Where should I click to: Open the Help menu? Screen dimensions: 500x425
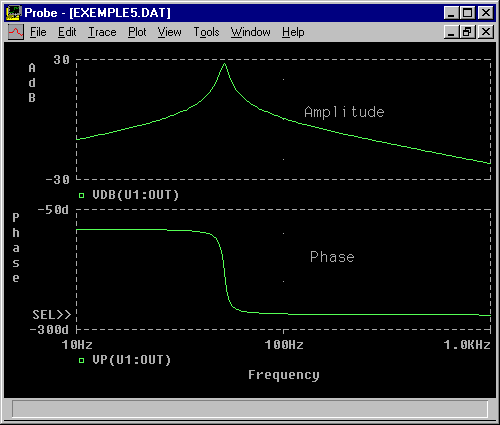click(293, 32)
